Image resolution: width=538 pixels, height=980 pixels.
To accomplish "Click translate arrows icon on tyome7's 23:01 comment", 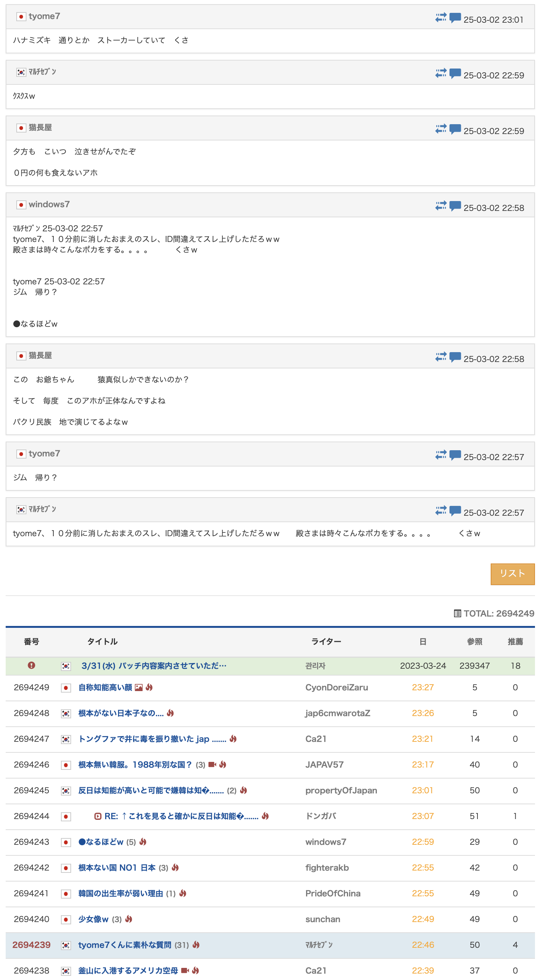I will (x=441, y=17).
